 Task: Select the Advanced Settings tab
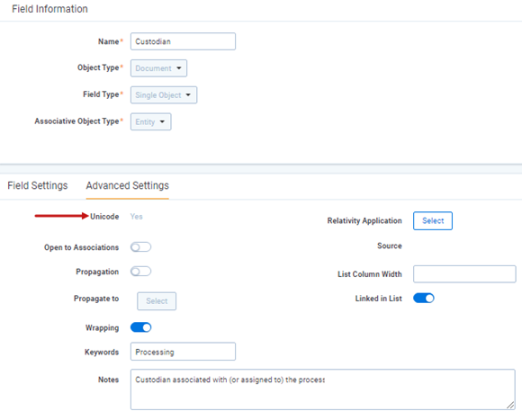128,185
